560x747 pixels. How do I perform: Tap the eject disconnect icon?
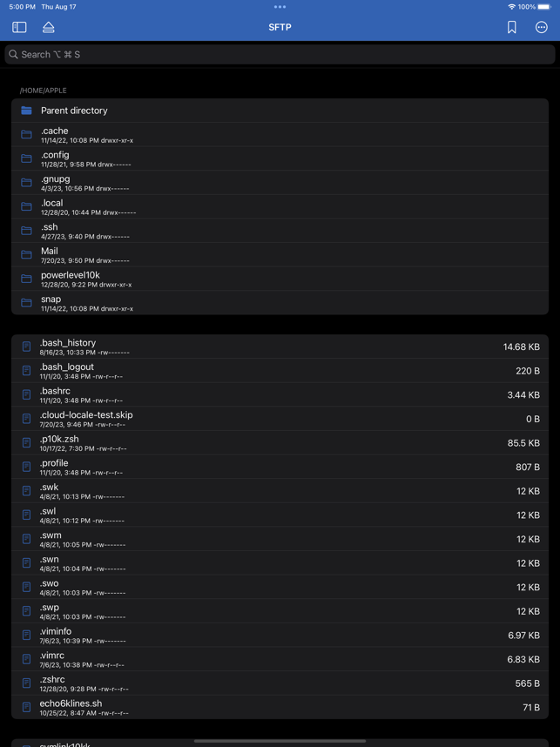tap(49, 27)
